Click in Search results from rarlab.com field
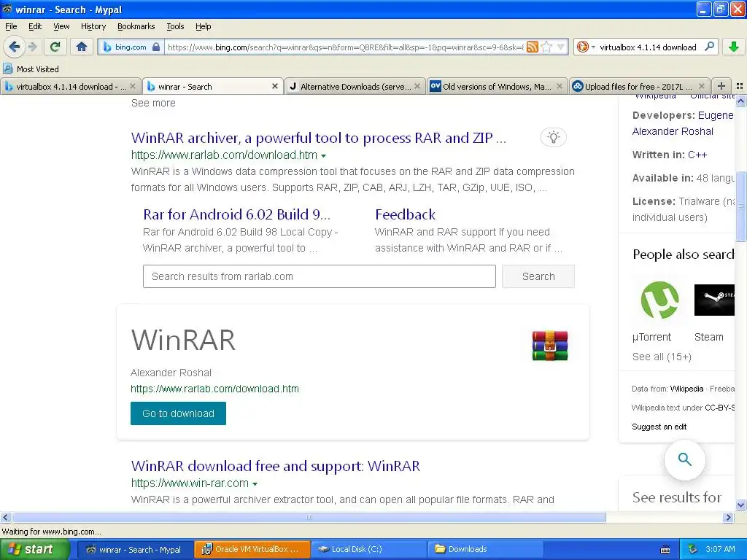This screenshot has width=747, height=560. pos(320,276)
